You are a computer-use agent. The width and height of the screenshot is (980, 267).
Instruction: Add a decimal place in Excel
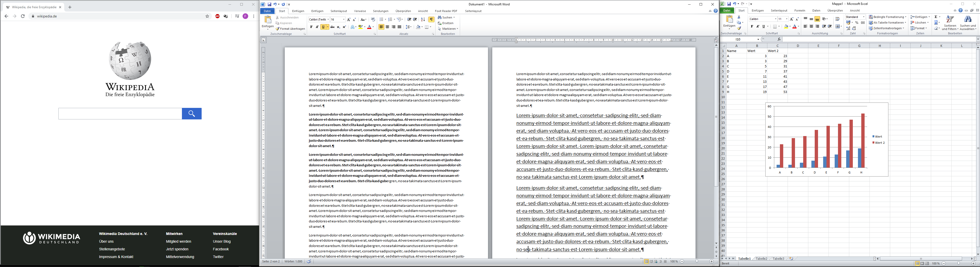tap(848, 28)
